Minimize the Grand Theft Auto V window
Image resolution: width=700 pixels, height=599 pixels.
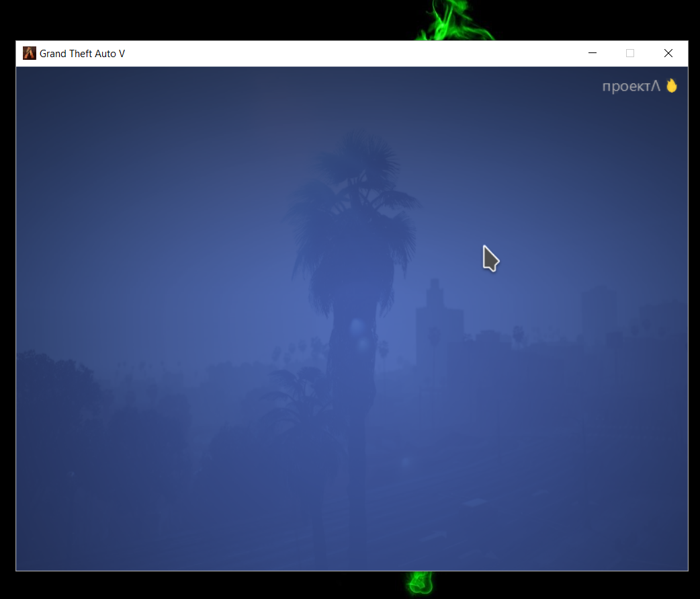pyautogui.click(x=593, y=53)
